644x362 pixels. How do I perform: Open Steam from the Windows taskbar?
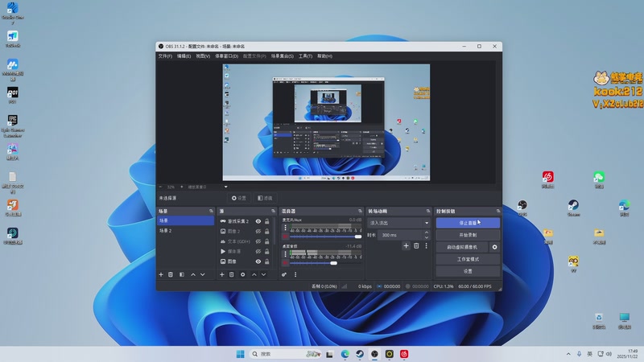360,353
